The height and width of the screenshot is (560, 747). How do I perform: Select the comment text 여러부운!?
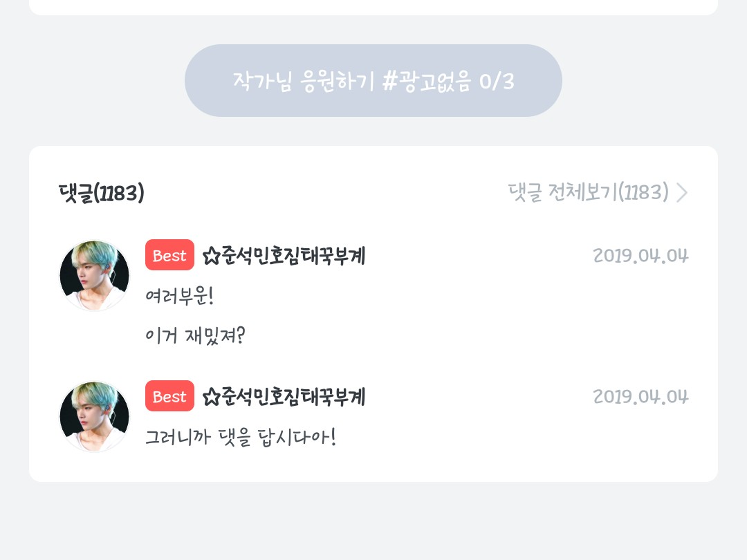click(x=180, y=297)
